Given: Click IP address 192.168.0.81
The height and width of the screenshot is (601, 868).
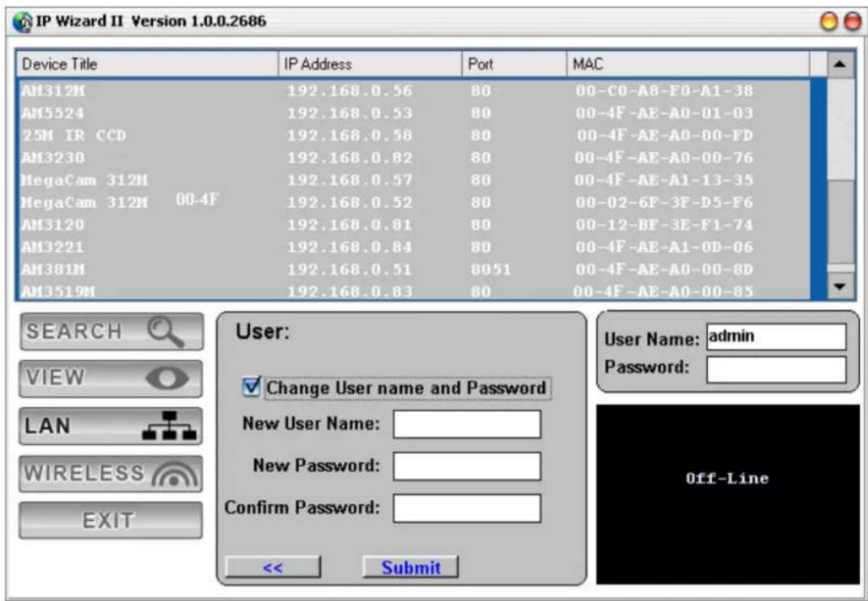Looking at the screenshot, I should [349, 225].
